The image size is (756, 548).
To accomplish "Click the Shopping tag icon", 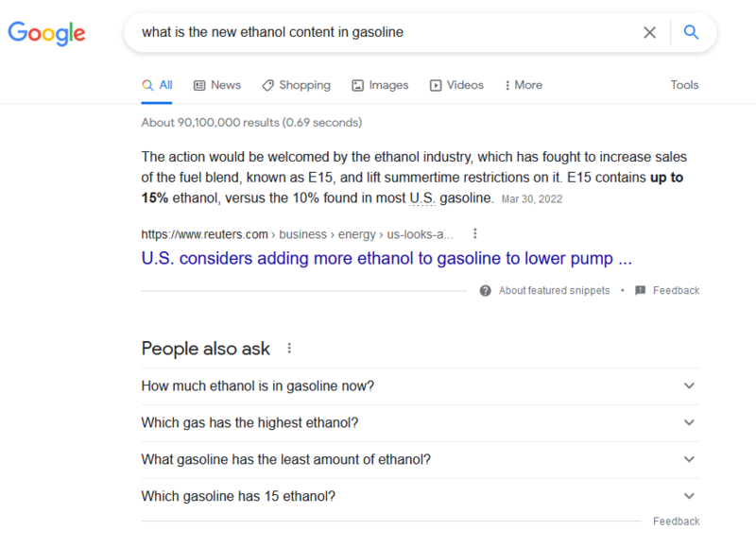I will coord(267,84).
